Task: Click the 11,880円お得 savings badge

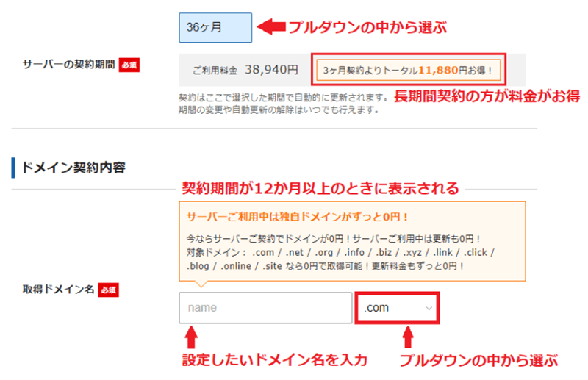Action: pos(409,71)
